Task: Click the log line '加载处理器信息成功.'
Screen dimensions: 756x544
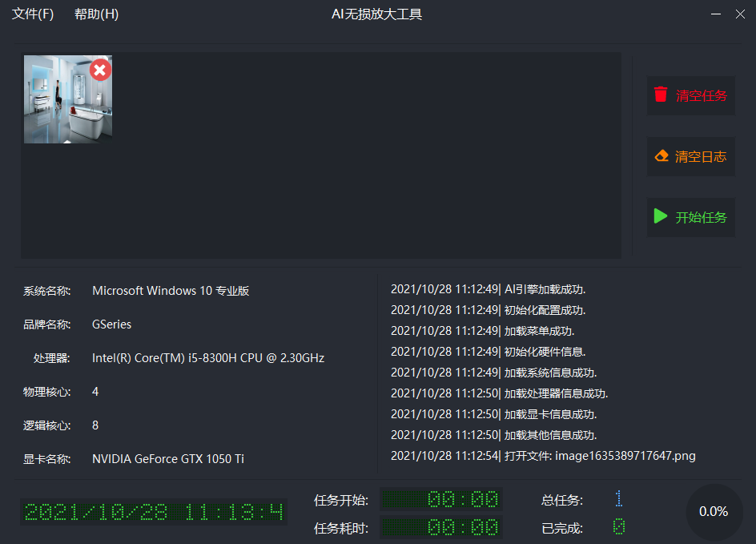Action: point(500,393)
